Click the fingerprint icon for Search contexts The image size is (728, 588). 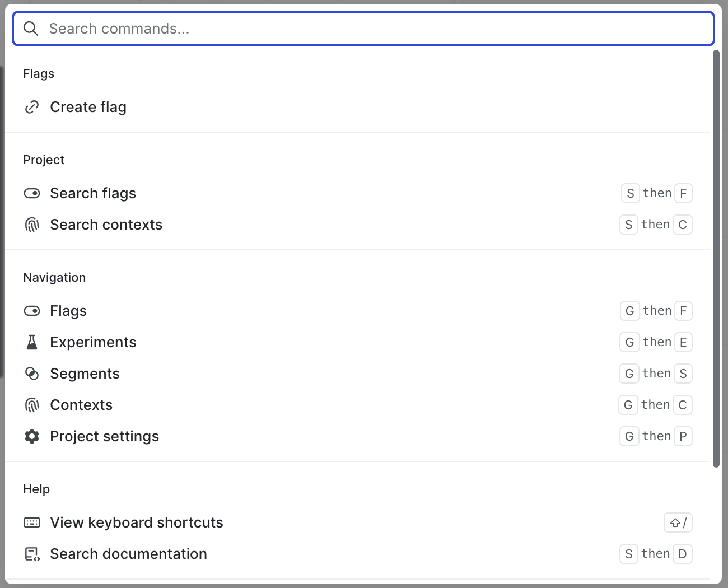coord(32,224)
